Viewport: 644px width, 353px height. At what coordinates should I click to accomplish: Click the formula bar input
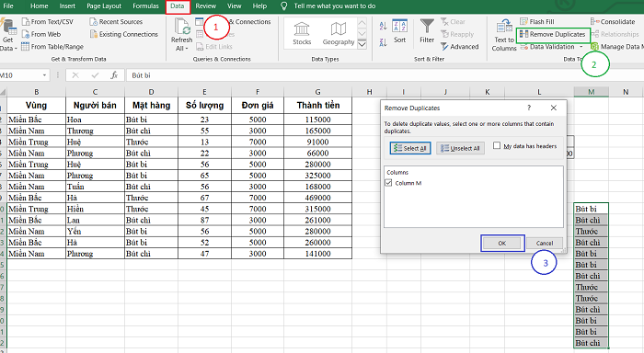tap(384, 75)
